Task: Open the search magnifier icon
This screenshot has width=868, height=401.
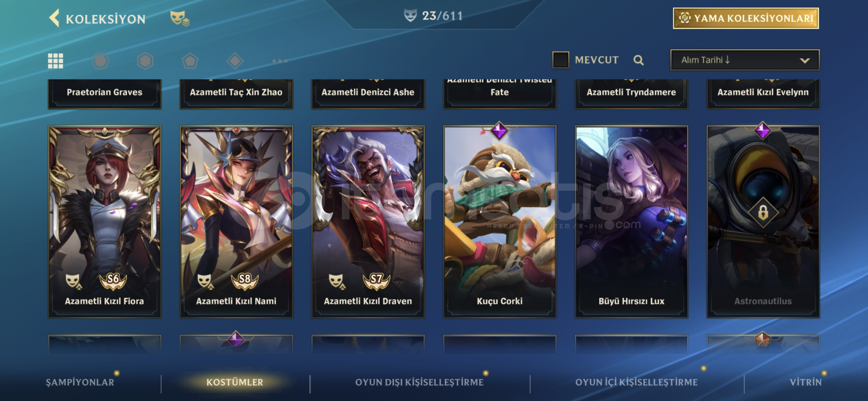Action: click(x=638, y=60)
